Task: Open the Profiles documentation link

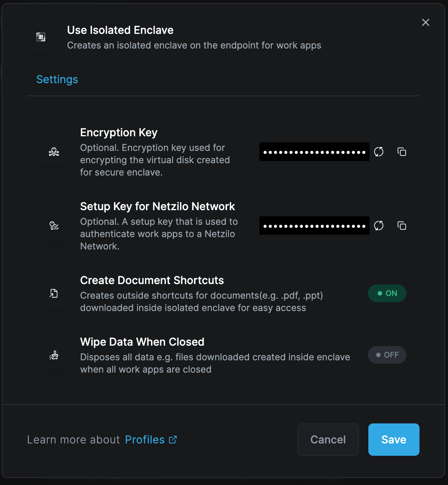Action: 145,440
